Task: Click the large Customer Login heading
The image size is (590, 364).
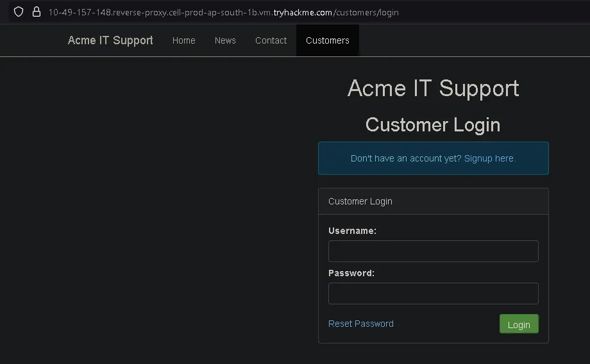Action: pos(433,124)
